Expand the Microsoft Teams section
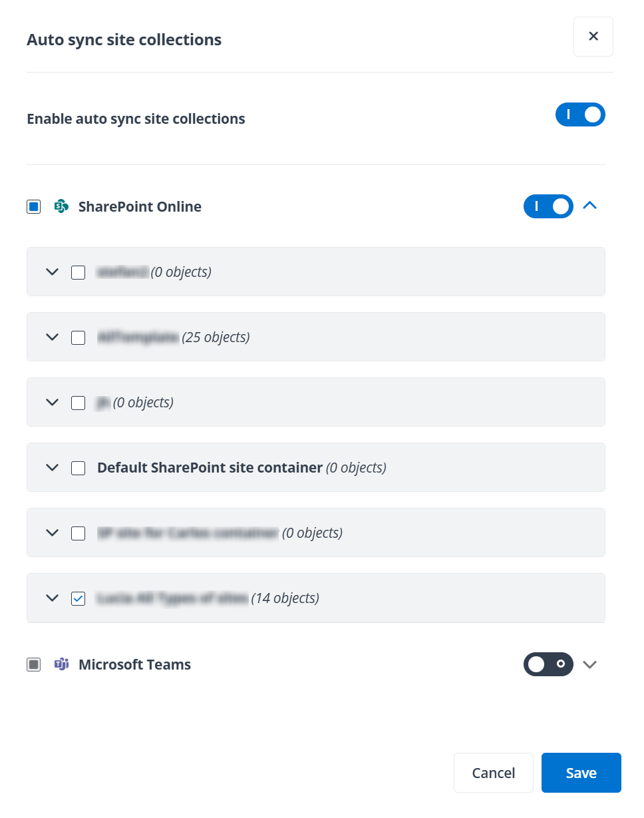The height and width of the screenshot is (818, 644). (589, 664)
